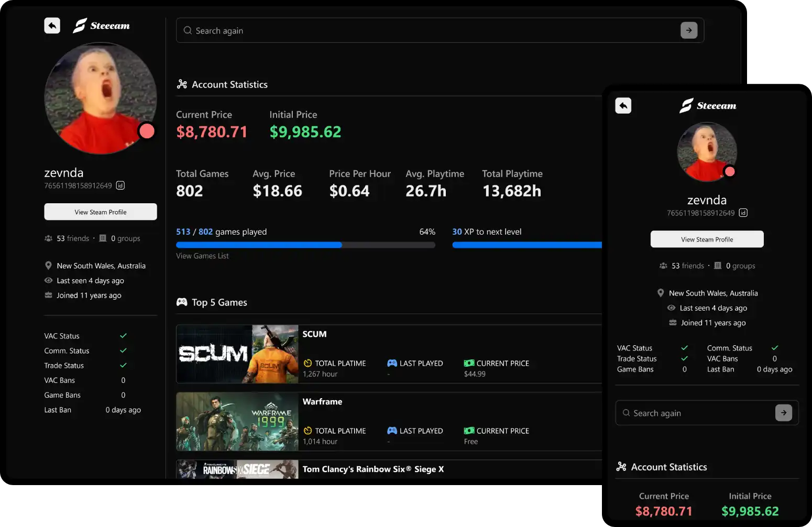Click the Steeeam logo in the mobile view
The width and height of the screenshot is (812, 527).
(x=708, y=106)
